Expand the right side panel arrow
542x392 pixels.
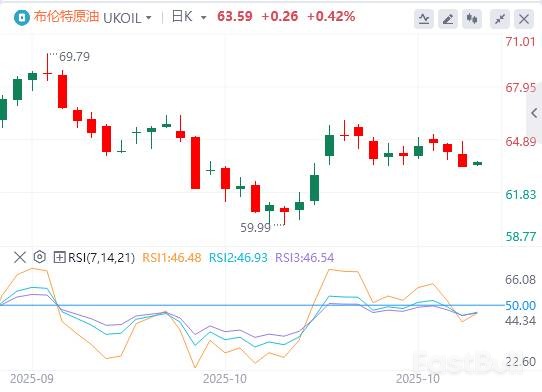tap(534, 113)
